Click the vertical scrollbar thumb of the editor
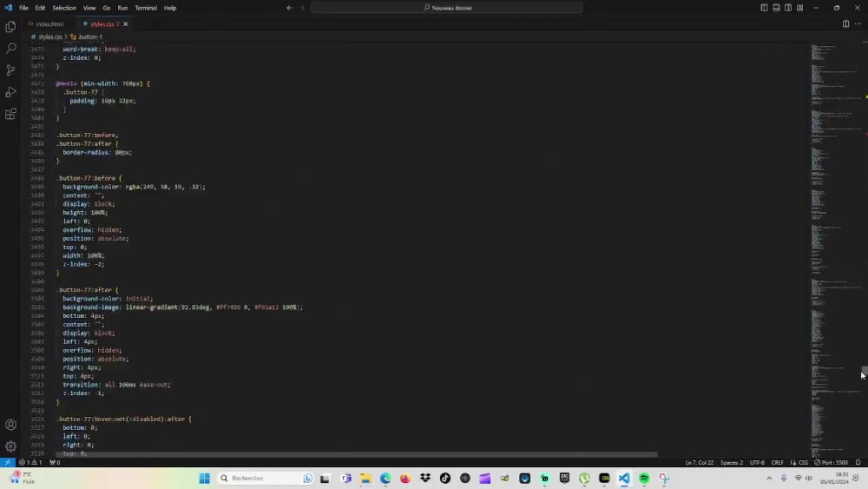Screen dimensions: 868x489 coord(865,373)
